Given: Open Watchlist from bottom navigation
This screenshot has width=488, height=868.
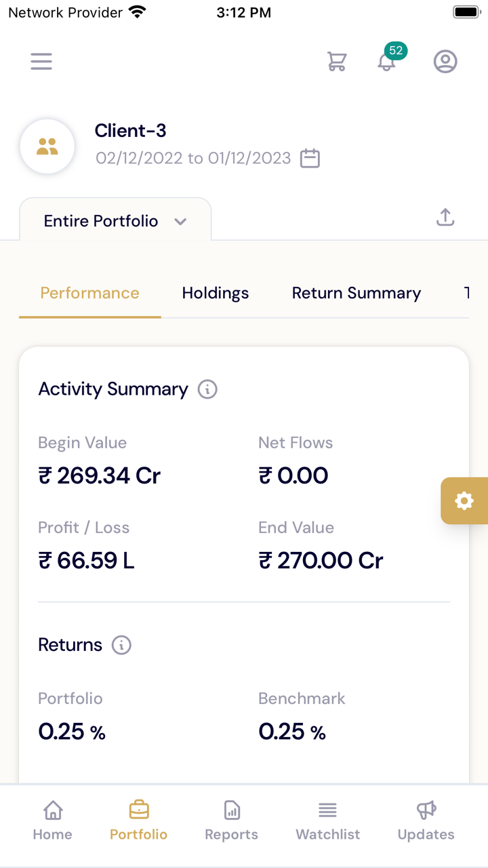Looking at the screenshot, I should coord(328,820).
